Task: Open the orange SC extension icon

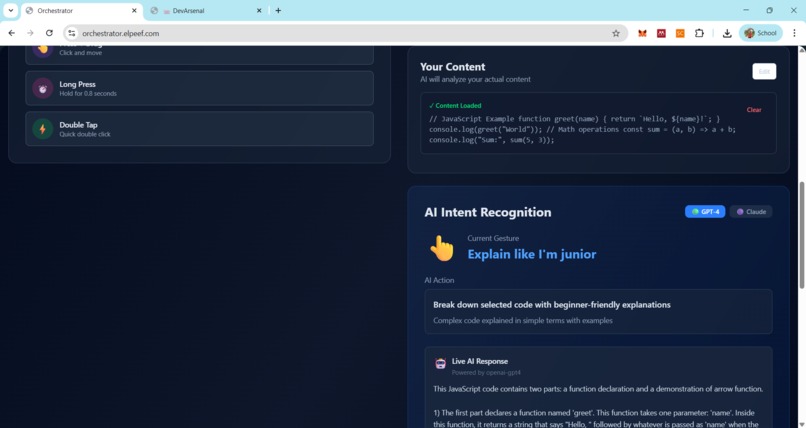Action: click(x=680, y=33)
